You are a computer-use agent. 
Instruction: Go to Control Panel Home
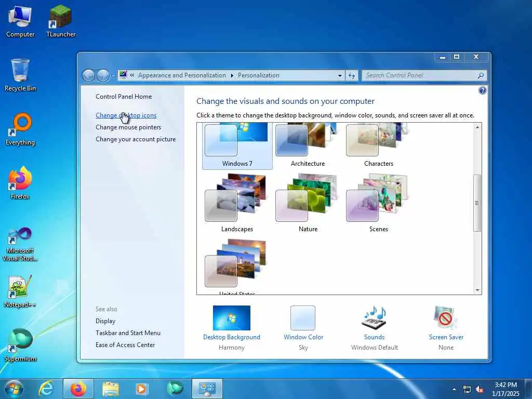coord(124,96)
